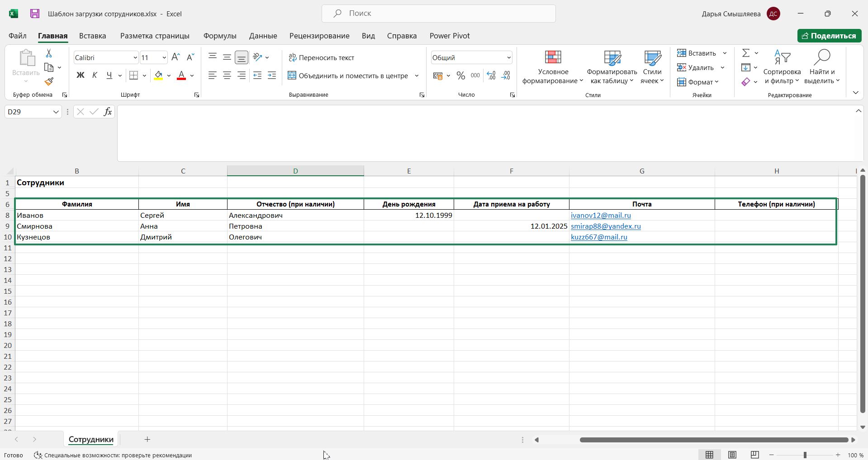This screenshot has height=460, width=868.
Task: Click the Cut scissors icon
Action: click(49, 53)
